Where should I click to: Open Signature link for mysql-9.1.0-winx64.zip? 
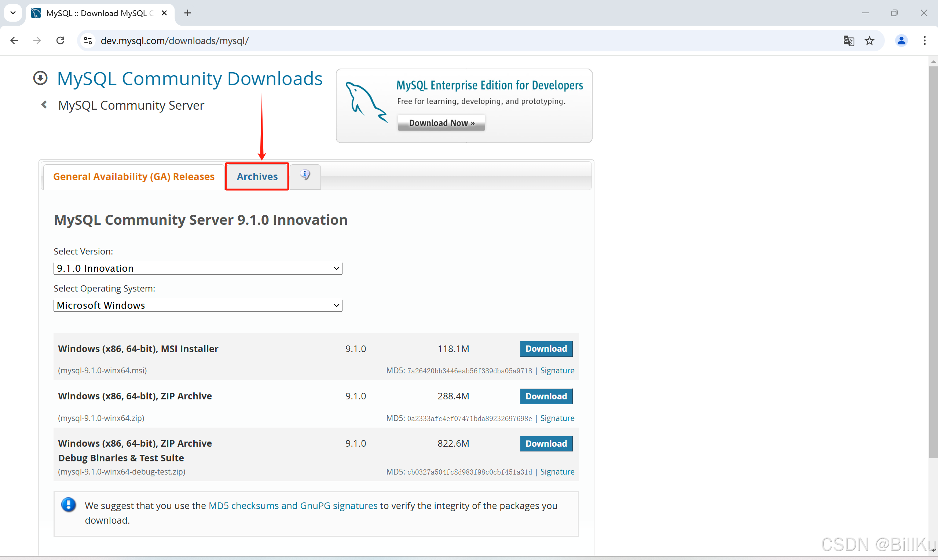pyautogui.click(x=557, y=418)
